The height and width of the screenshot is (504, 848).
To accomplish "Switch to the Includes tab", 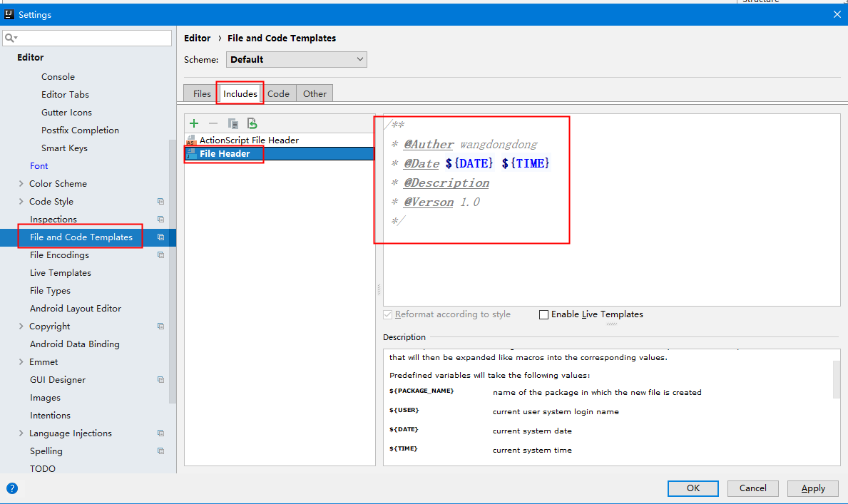I will (x=240, y=93).
